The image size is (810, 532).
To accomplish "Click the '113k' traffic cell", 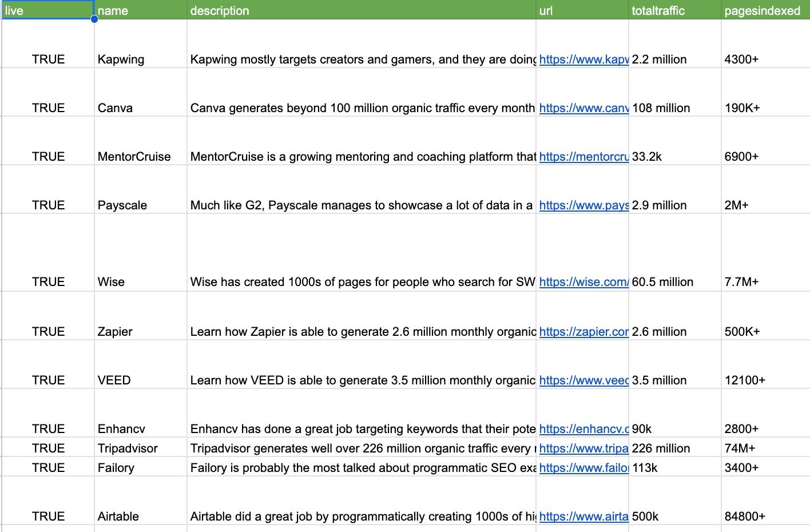I will coord(675,467).
